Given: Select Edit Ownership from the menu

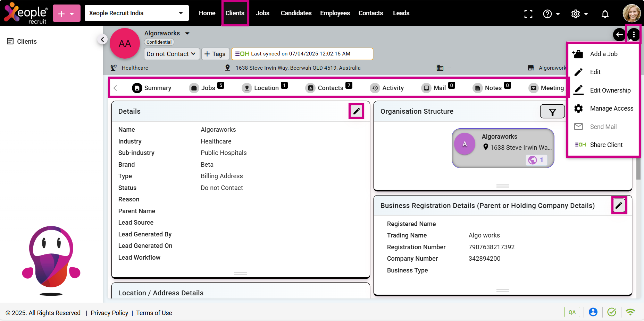Looking at the screenshot, I should coord(610,90).
